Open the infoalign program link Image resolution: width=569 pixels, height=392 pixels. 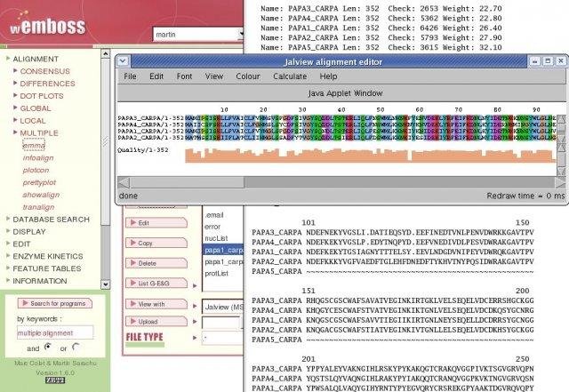point(39,157)
